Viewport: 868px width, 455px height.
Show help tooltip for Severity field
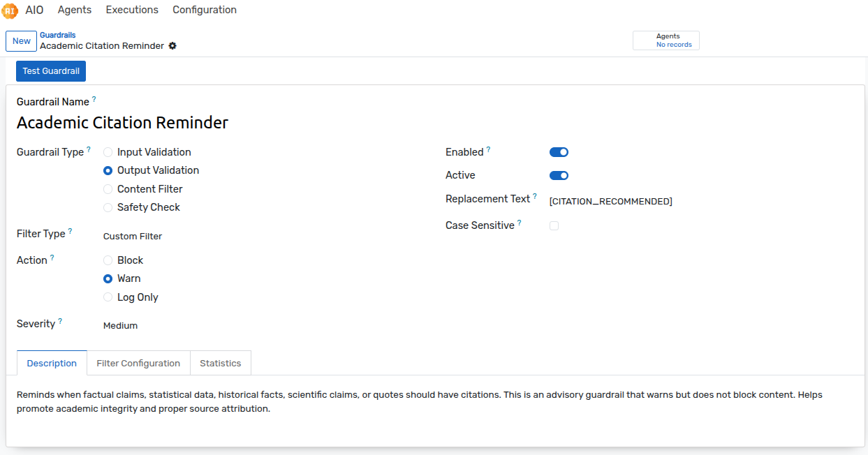tap(60, 321)
